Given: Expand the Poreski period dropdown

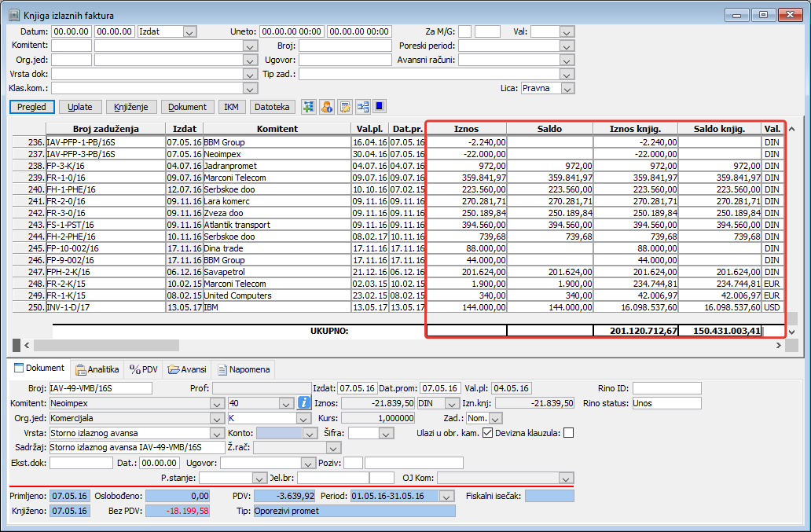Looking at the screenshot, I should [x=567, y=46].
